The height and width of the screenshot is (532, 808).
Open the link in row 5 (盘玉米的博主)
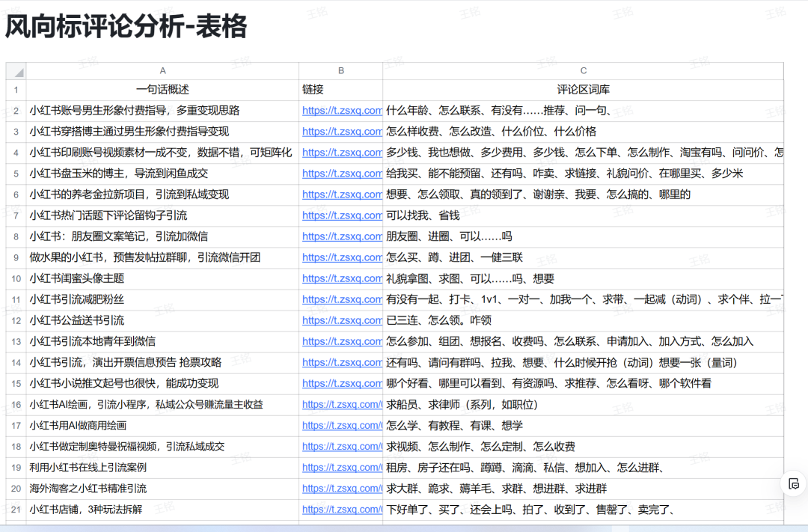pyautogui.click(x=342, y=174)
